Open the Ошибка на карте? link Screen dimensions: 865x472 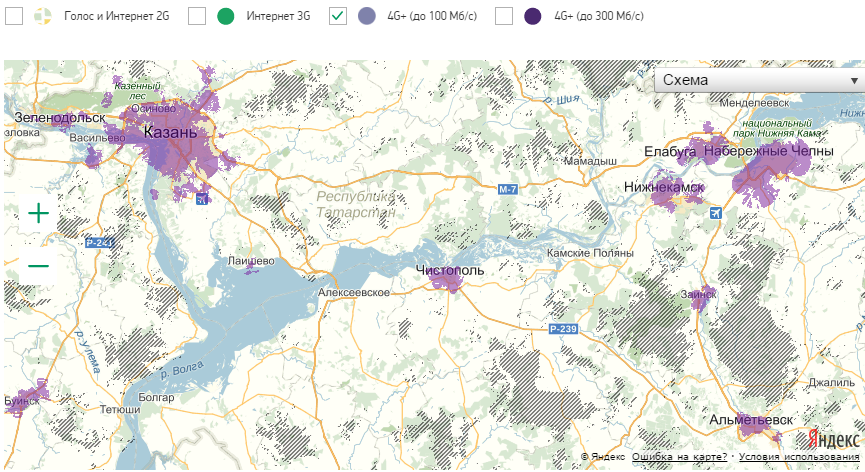(679, 457)
